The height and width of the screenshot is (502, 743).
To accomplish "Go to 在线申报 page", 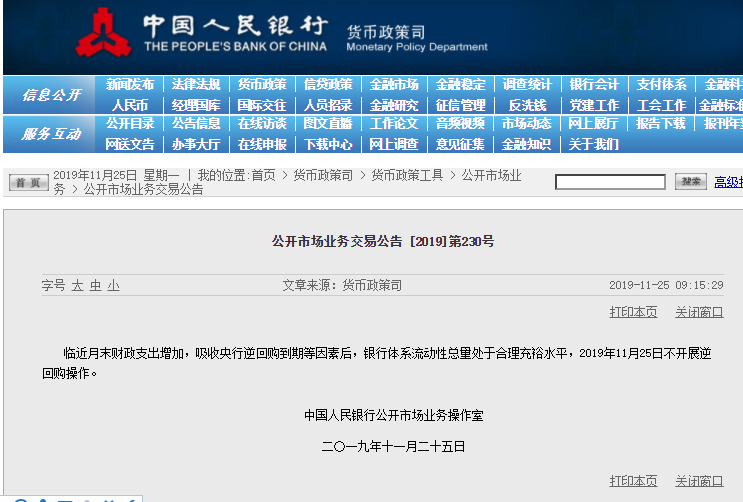I will pyautogui.click(x=262, y=144).
